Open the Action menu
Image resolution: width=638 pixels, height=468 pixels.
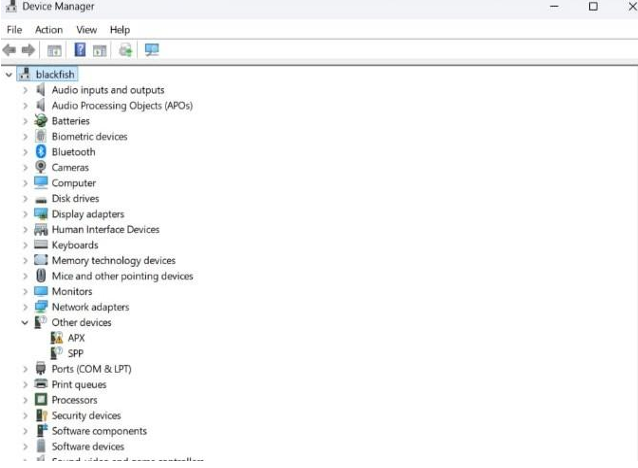(x=49, y=30)
